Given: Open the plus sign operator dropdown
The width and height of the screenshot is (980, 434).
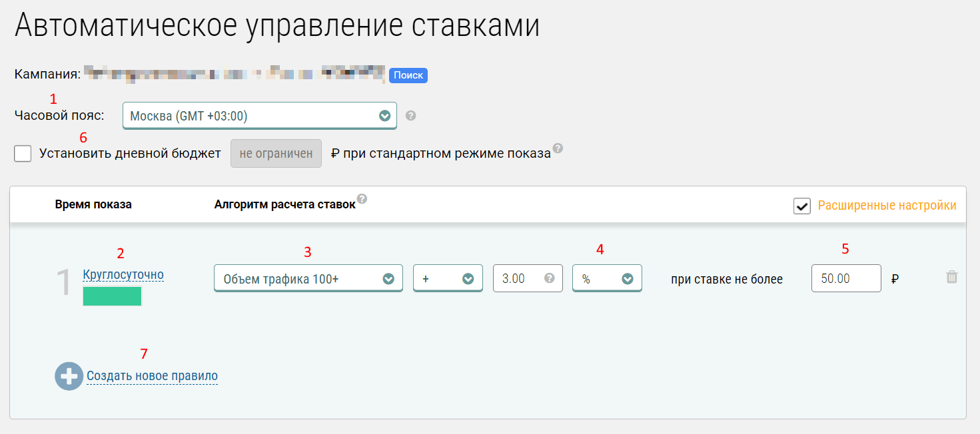Looking at the screenshot, I should pos(448,279).
